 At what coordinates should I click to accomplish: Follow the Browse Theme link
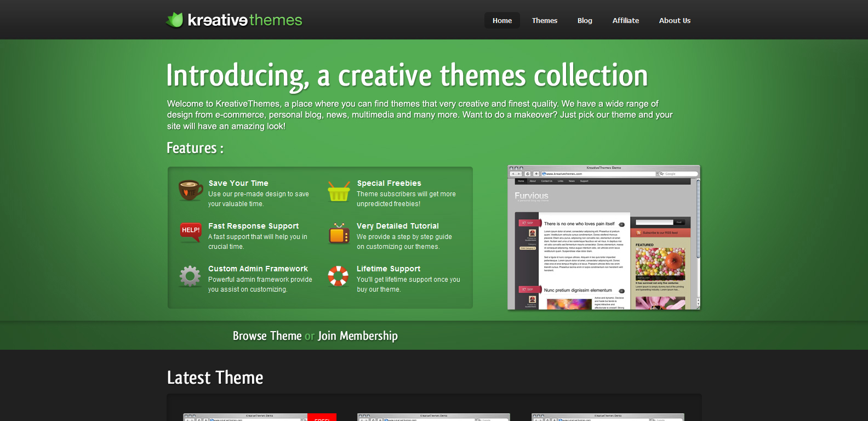pyautogui.click(x=267, y=335)
